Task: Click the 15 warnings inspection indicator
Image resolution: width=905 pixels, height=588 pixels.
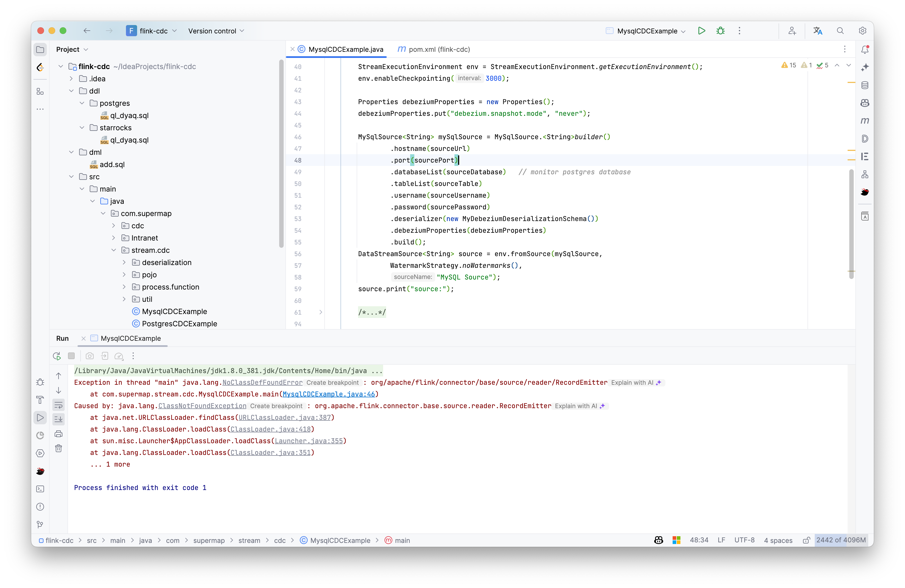Action: coord(788,65)
